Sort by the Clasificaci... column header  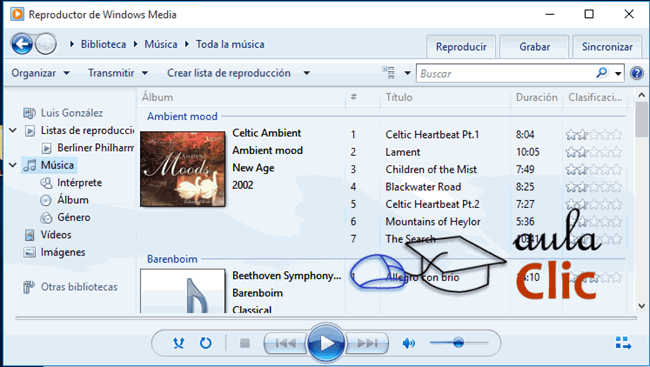(x=595, y=97)
